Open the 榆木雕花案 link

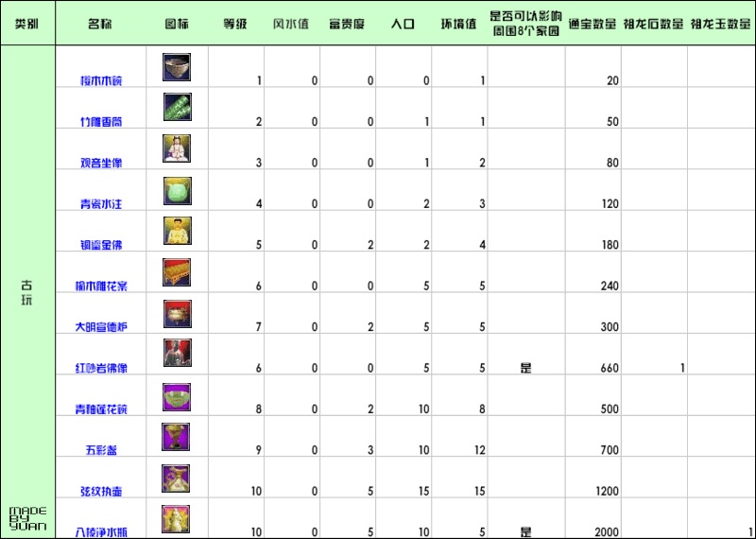pyautogui.click(x=101, y=286)
